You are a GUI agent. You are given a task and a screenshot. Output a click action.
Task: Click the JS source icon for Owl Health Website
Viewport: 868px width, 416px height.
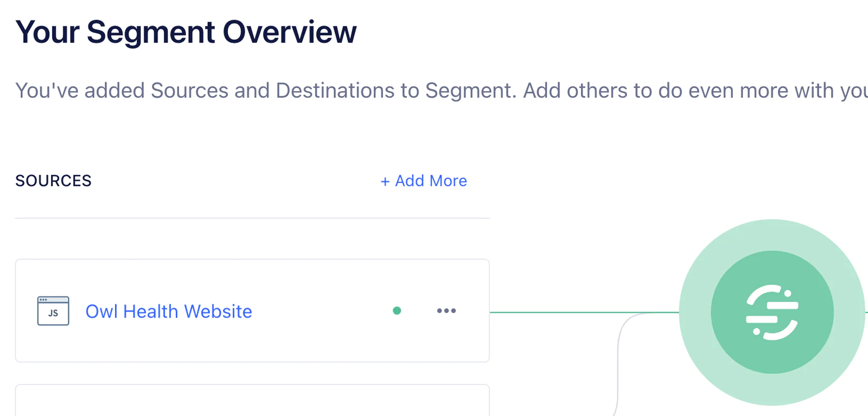click(x=53, y=311)
